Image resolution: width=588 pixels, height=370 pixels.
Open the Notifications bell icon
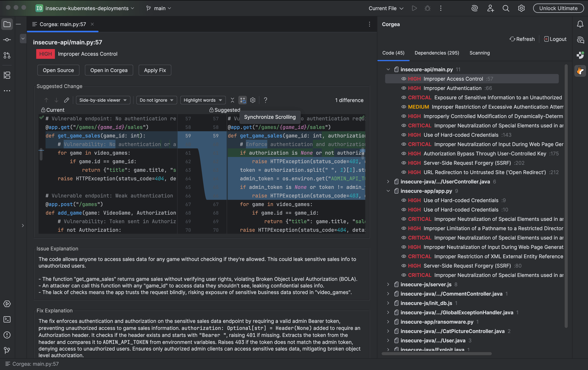pos(580,24)
